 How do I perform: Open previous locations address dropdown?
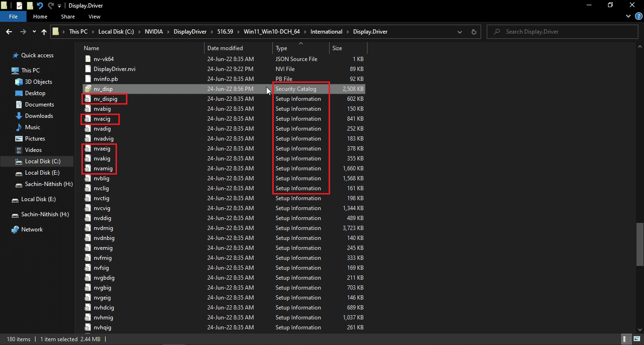coord(459,32)
